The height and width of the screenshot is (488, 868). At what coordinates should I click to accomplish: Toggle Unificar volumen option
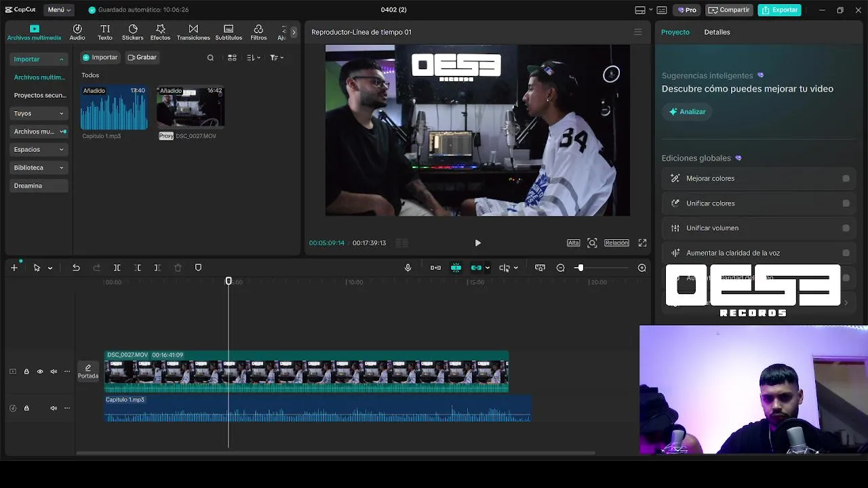tap(846, 228)
